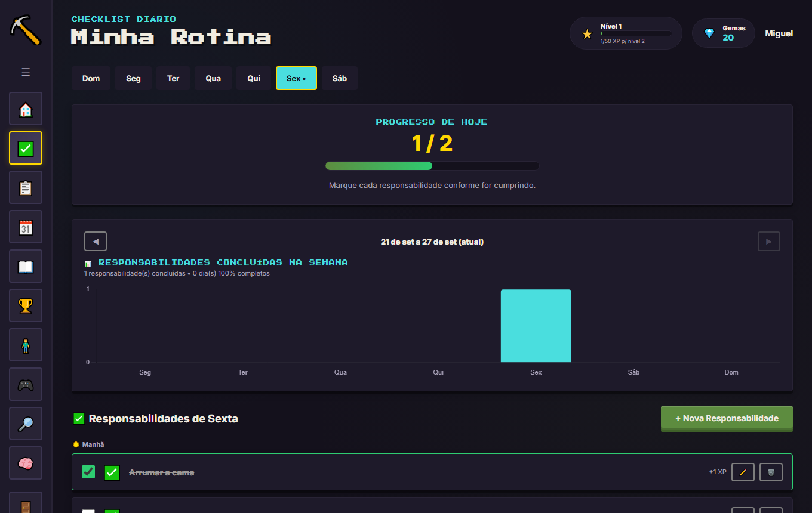Image resolution: width=812 pixels, height=513 pixels.
Task: Open the game controller sidebar icon
Action: coord(26,384)
